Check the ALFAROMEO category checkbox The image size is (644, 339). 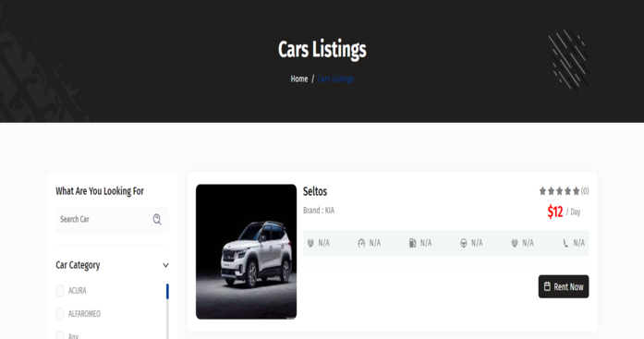click(60, 314)
